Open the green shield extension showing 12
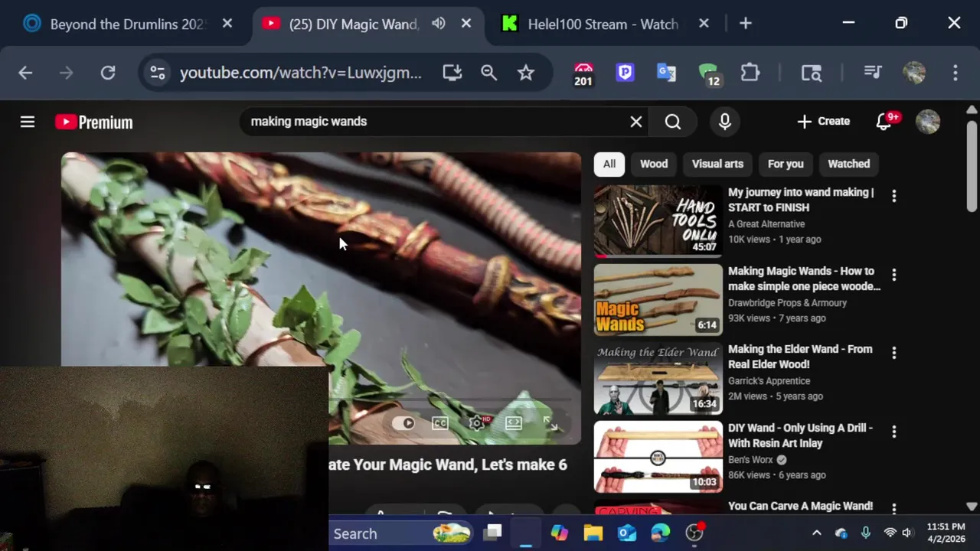The height and width of the screenshot is (551, 980). tap(709, 73)
